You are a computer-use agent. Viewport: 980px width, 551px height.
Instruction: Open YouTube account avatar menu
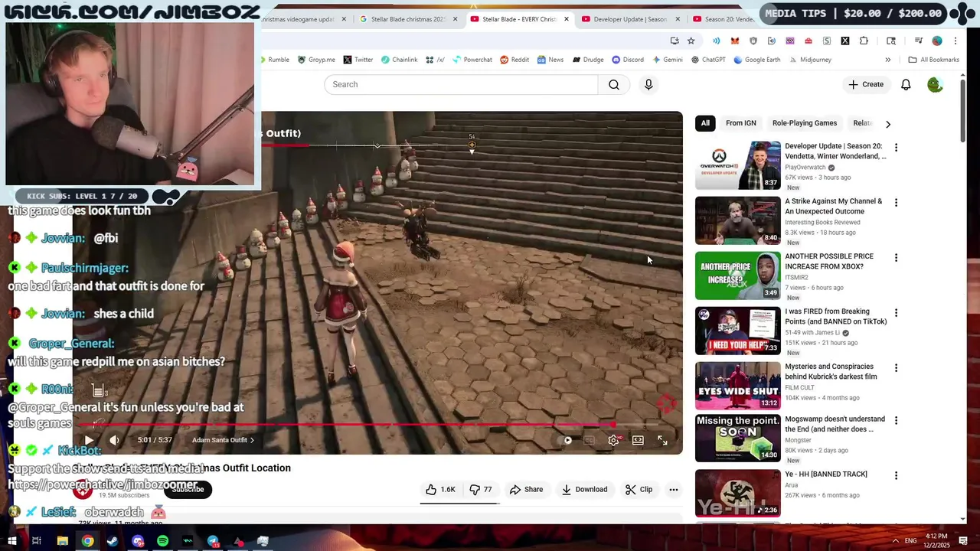click(935, 84)
